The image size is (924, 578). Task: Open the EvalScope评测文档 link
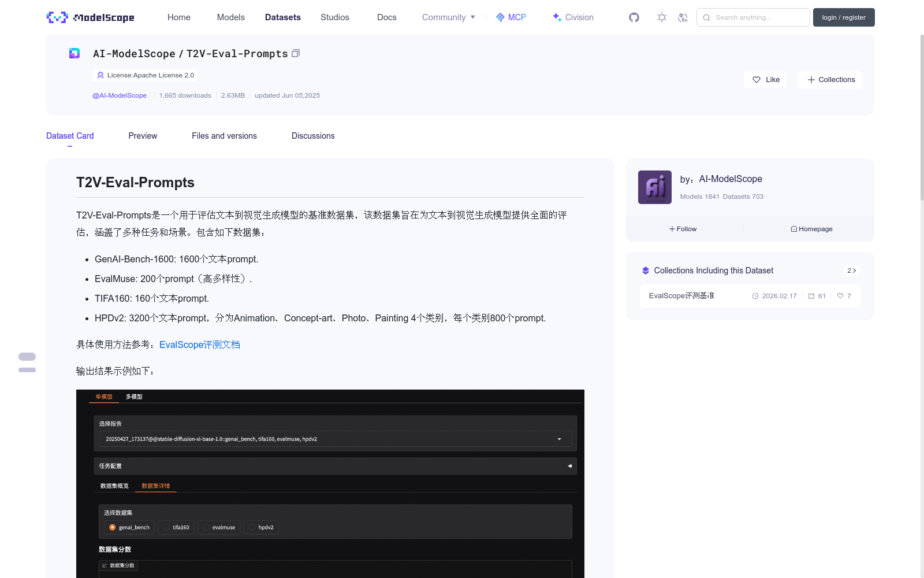tap(200, 344)
